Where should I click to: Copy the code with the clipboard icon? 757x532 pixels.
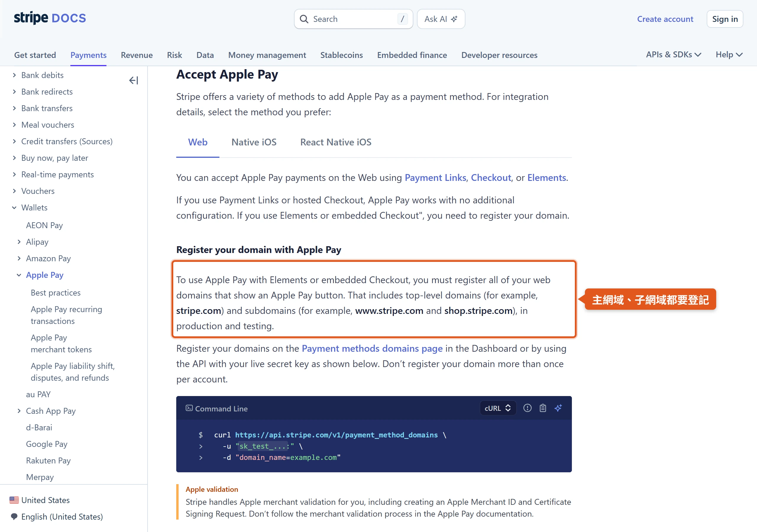pyautogui.click(x=543, y=408)
